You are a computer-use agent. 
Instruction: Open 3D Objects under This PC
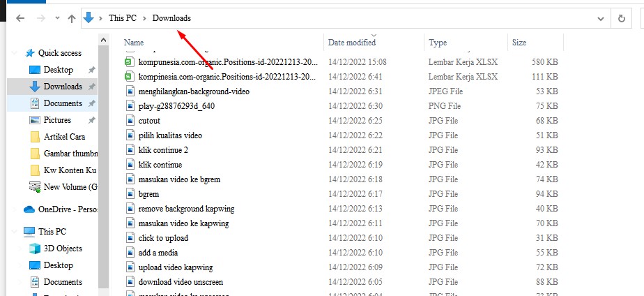tap(63, 249)
